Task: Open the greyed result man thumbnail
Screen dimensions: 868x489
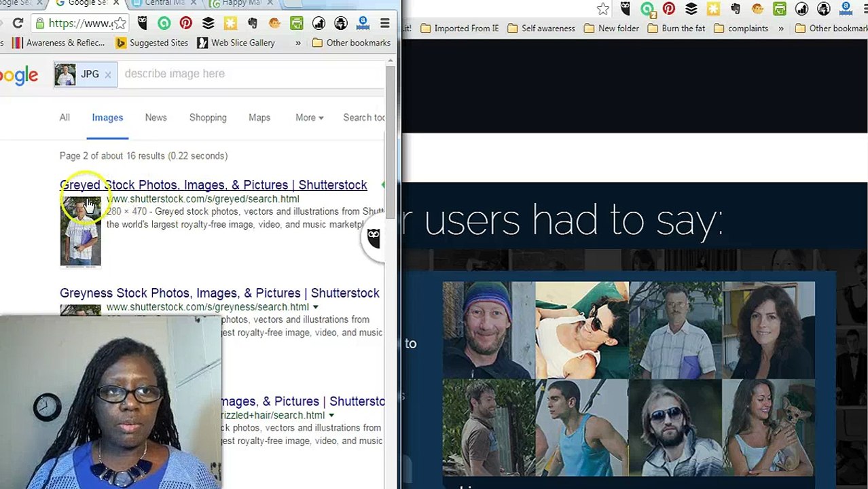Action: (x=80, y=231)
